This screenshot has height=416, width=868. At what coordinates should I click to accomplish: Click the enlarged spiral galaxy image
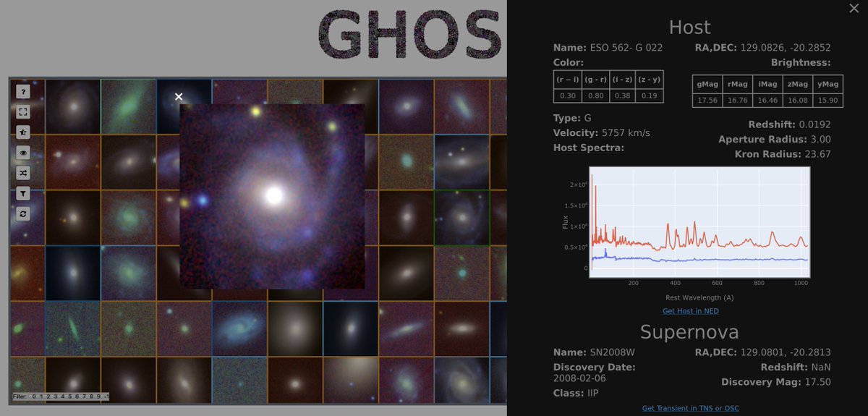pos(272,196)
